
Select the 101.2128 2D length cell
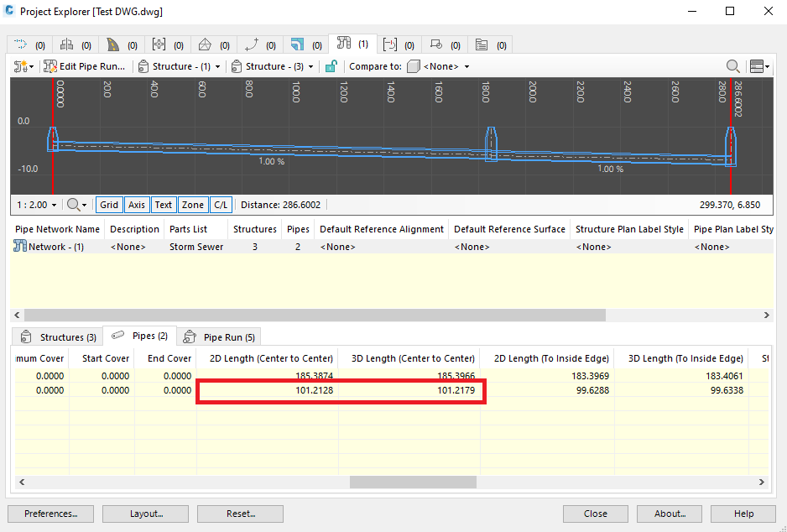point(267,390)
